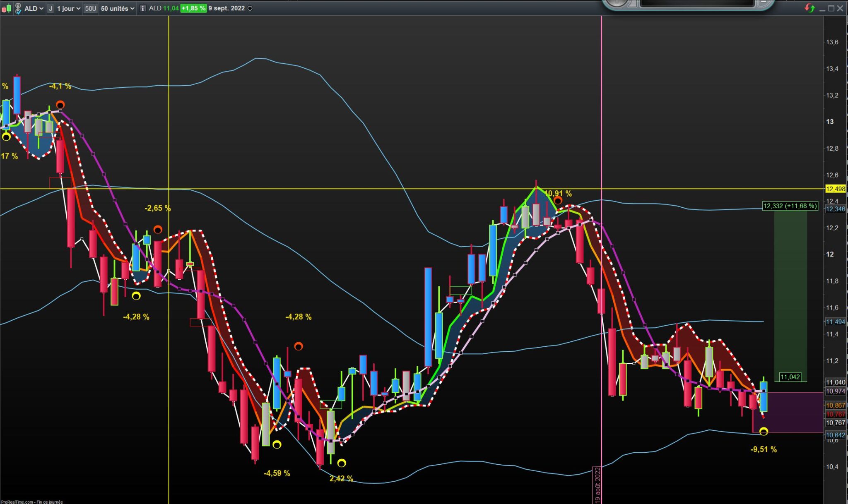848x504 pixels.
Task: Click the yellow 12,498 price label on axis
Action: pos(835,189)
